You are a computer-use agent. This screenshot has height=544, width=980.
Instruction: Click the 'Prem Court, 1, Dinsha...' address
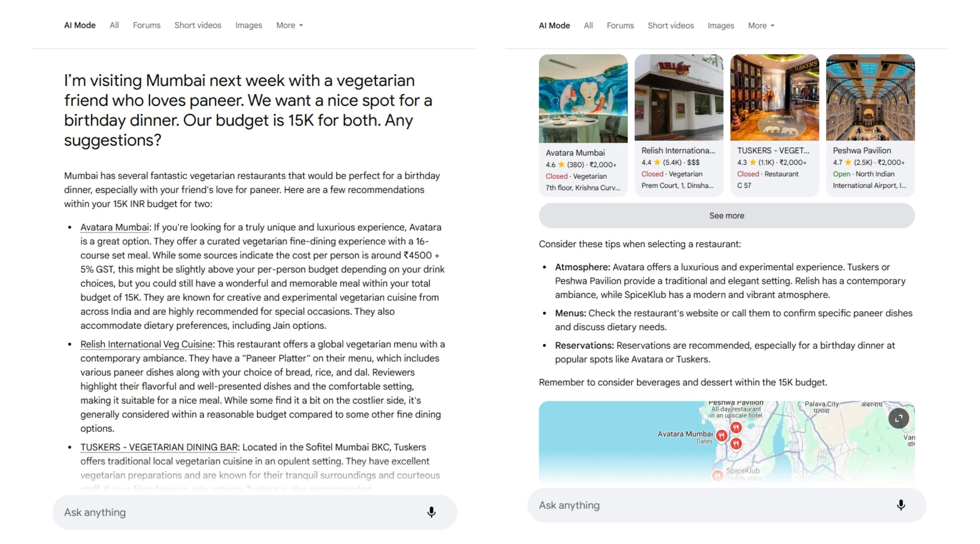(677, 186)
